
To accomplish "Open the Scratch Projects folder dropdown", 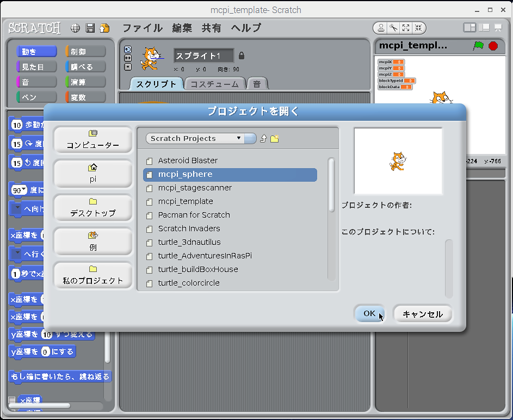I will [x=201, y=138].
